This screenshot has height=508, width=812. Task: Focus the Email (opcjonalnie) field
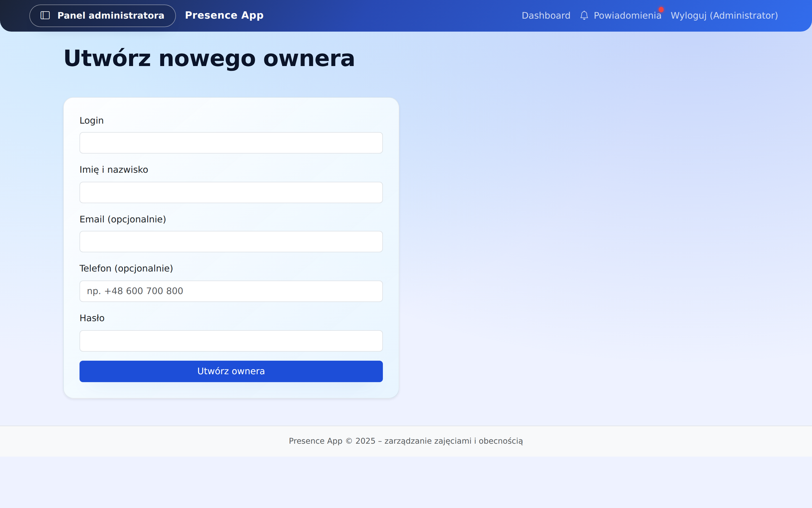(x=231, y=242)
